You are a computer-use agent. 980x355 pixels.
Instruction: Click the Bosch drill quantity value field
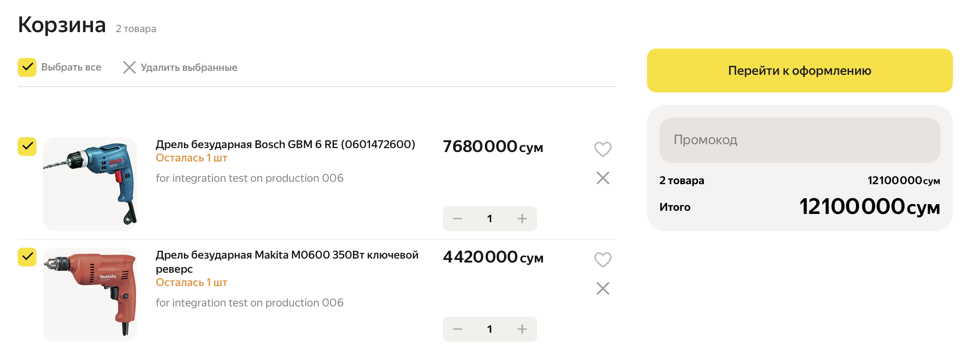click(490, 219)
